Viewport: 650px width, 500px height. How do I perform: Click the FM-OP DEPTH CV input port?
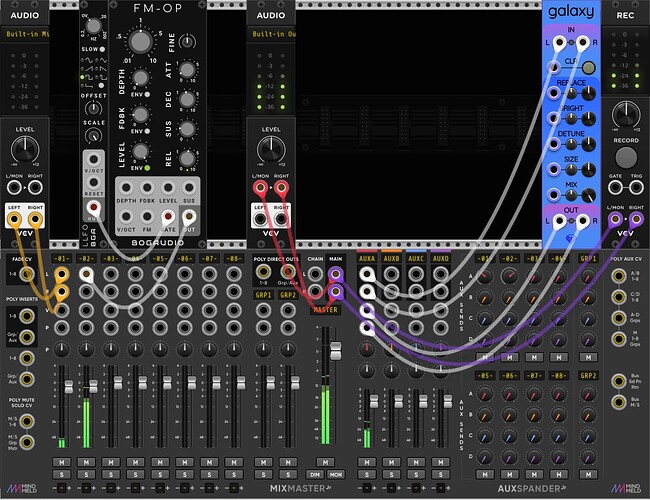coord(126,188)
